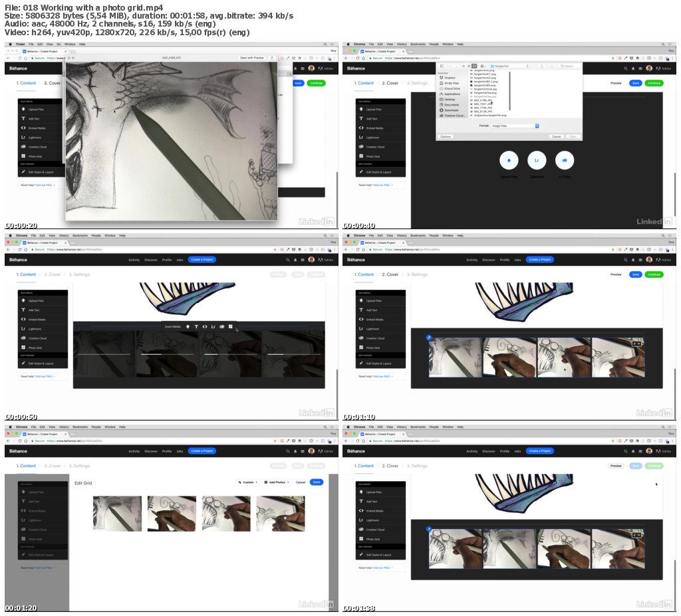Viewport: 681px width, 616px height.
Task: Open Custom layout dropdown in Edit Grid
Action: [247, 482]
